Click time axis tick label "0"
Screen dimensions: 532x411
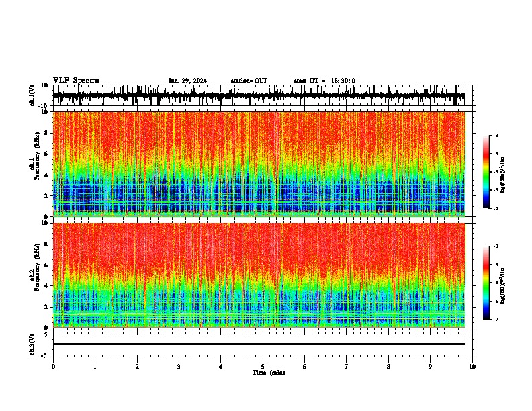point(53,367)
